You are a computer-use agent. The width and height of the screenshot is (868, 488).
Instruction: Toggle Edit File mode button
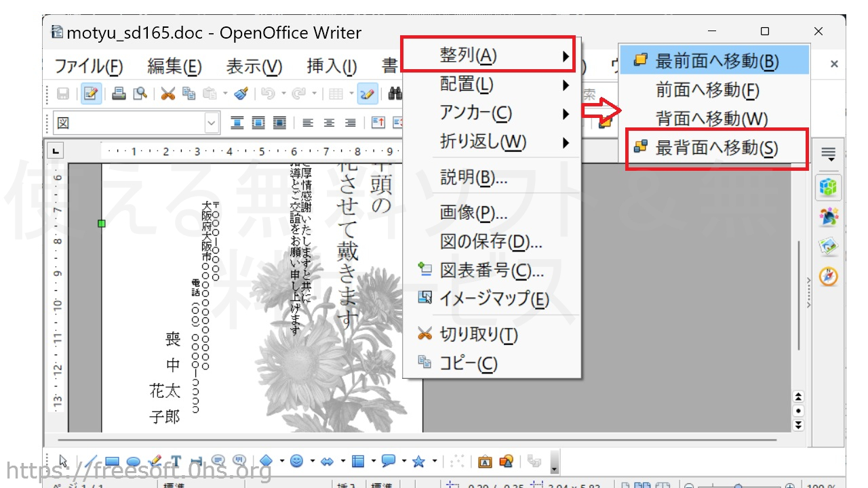pos(92,94)
